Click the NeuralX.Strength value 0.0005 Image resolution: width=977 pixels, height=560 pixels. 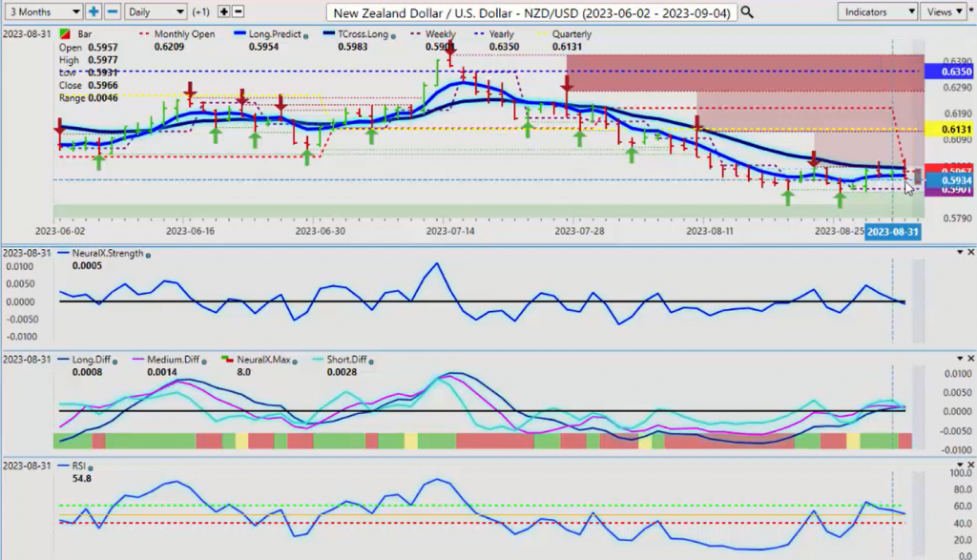pyautogui.click(x=87, y=265)
